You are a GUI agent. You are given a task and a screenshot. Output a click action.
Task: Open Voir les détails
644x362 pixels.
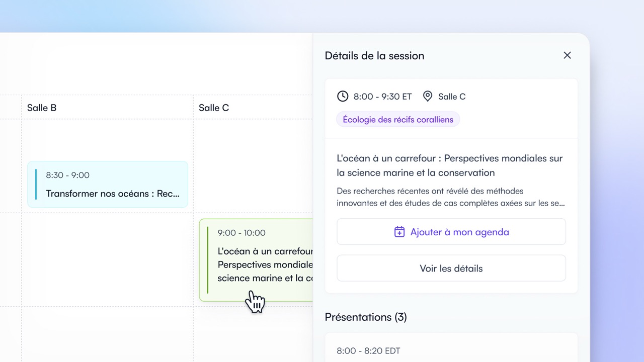[451, 268]
